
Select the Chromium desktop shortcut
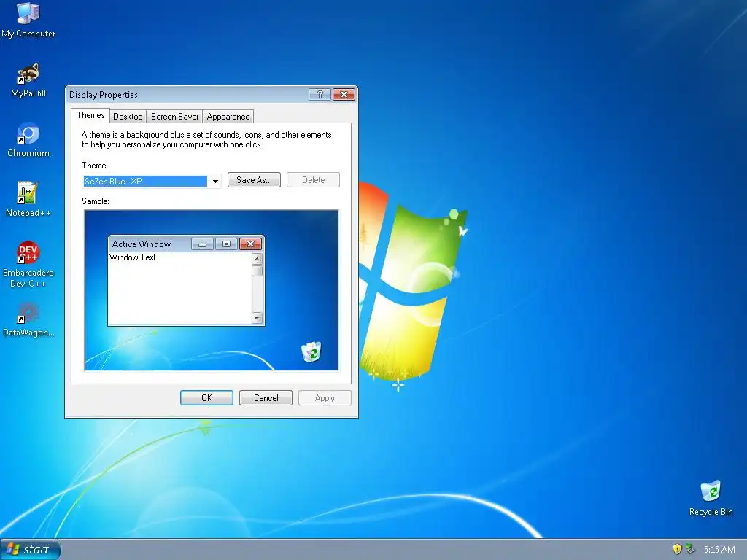click(x=28, y=140)
